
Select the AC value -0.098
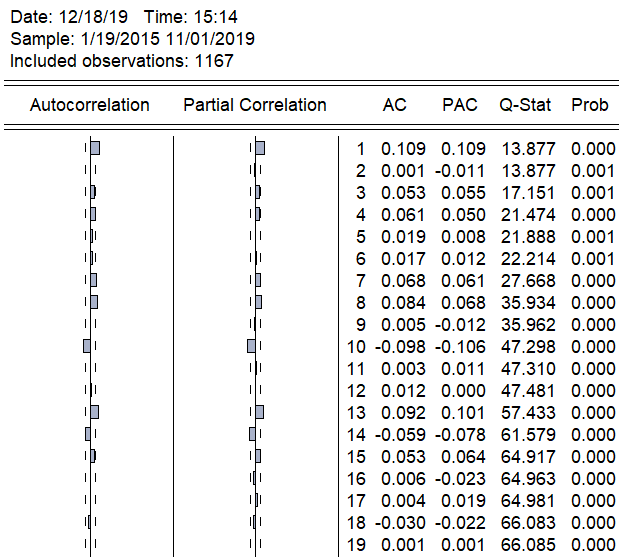400,346
